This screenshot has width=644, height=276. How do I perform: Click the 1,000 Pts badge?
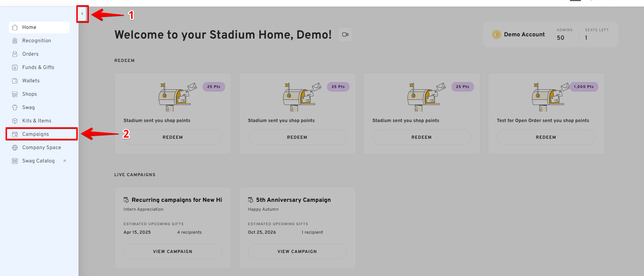(584, 87)
